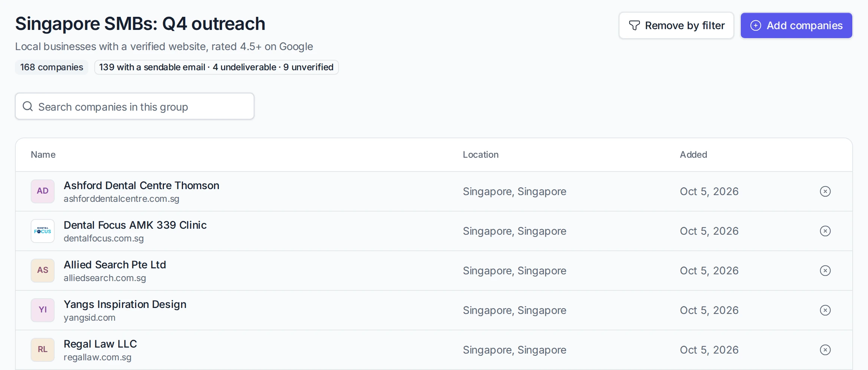Image resolution: width=868 pixels, height=370 pixels.
Task: Click the 168 companies badge
Action: tap(52, 67)
